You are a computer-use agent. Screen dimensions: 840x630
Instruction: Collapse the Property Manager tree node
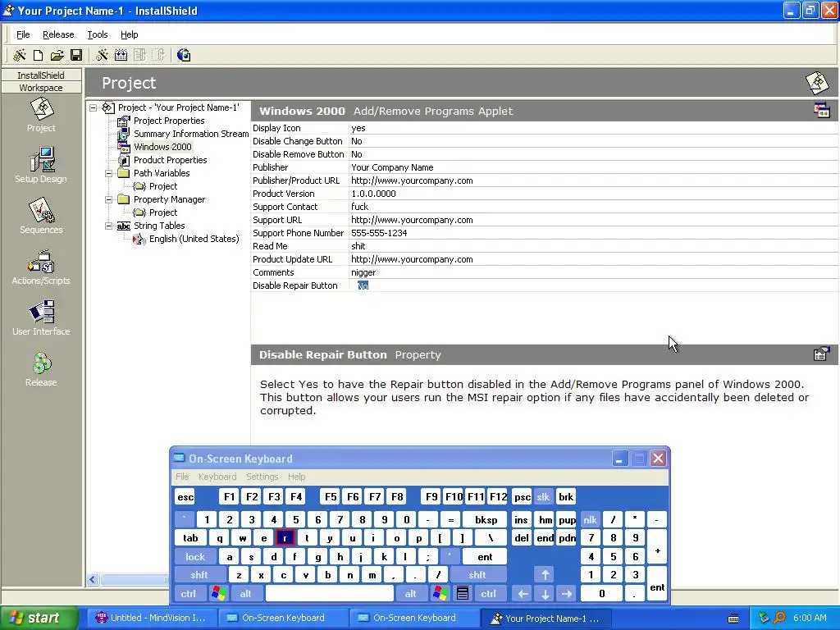(x=109, y=199)
